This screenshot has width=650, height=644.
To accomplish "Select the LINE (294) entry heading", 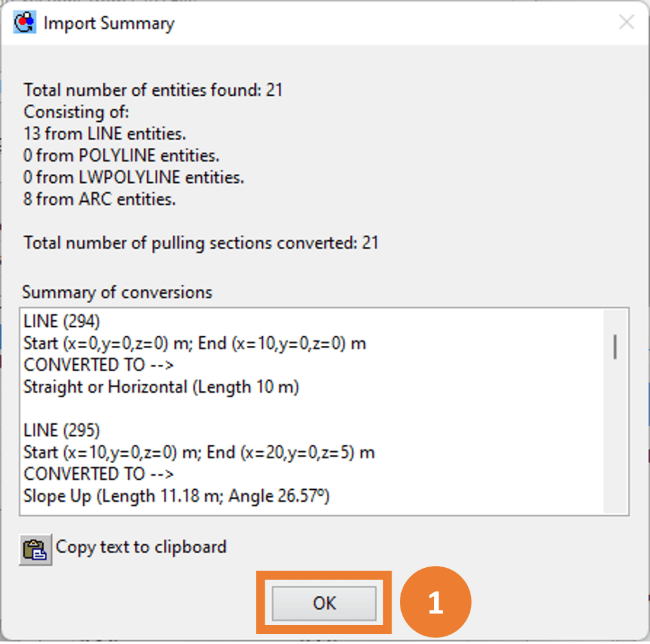I will point(62,321).
